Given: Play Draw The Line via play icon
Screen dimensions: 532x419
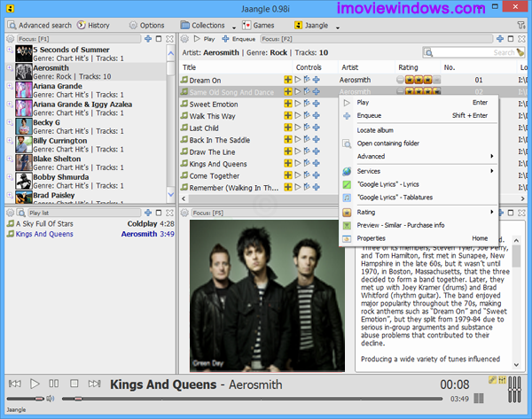Looking at the screenshot, I should (298, 151).
